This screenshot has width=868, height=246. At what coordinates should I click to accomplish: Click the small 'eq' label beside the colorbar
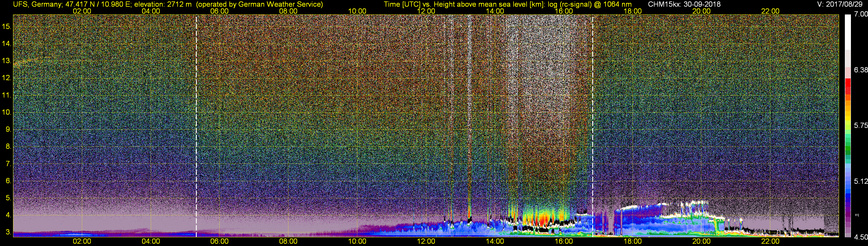pyautogui.click(x=857, y=215)
